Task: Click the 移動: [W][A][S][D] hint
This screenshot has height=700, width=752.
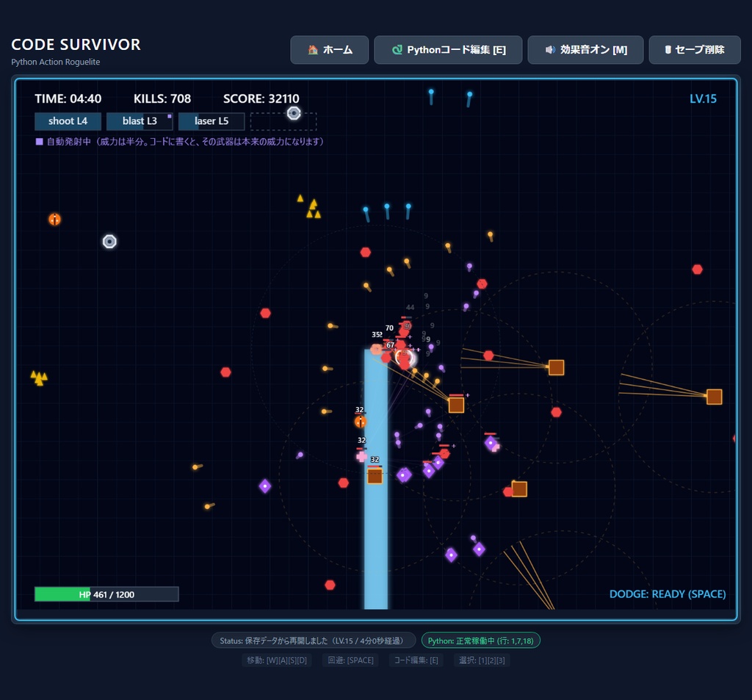Action: (x=277, y=660)
